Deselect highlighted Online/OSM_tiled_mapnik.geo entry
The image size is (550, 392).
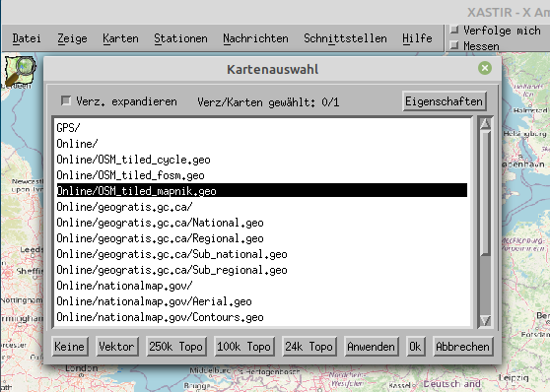point(261,191)
